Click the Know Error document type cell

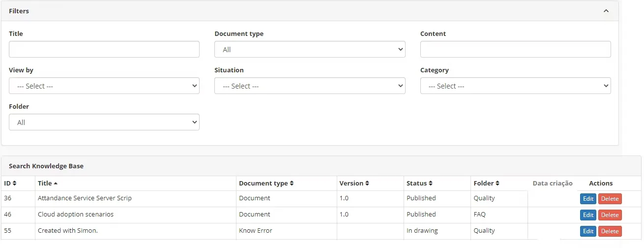tap(256, 230)
